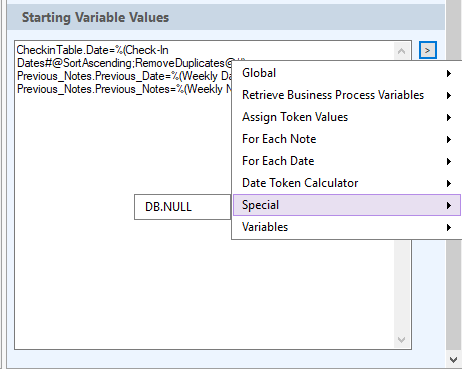Expand the For Each Date arrow
Viewport: 462px width, 369px height.
click(449, 161)
